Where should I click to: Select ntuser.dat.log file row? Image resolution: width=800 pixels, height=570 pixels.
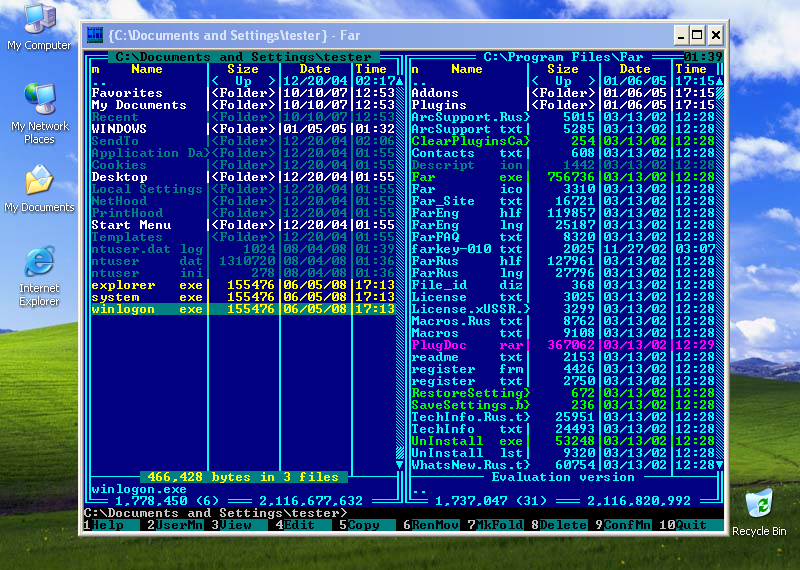243,249
